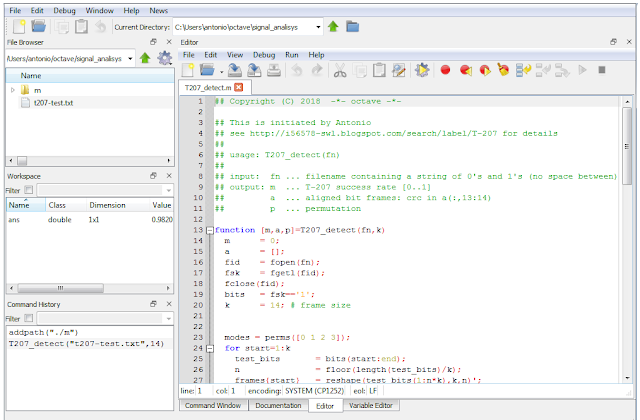This screenshot has width=640, height=420.
Task: Click debug Stop square icon
Action: tap(602, 70)
